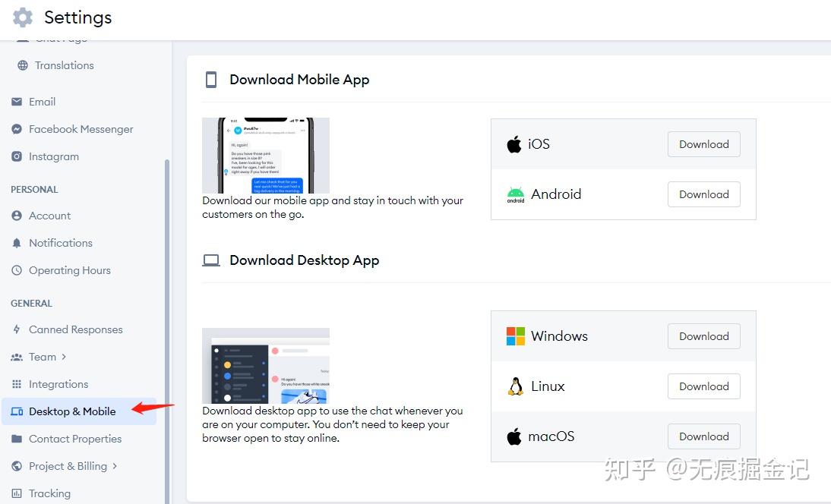Click the GENERAL section label
The image size is (831, 504).
(31, 304)
